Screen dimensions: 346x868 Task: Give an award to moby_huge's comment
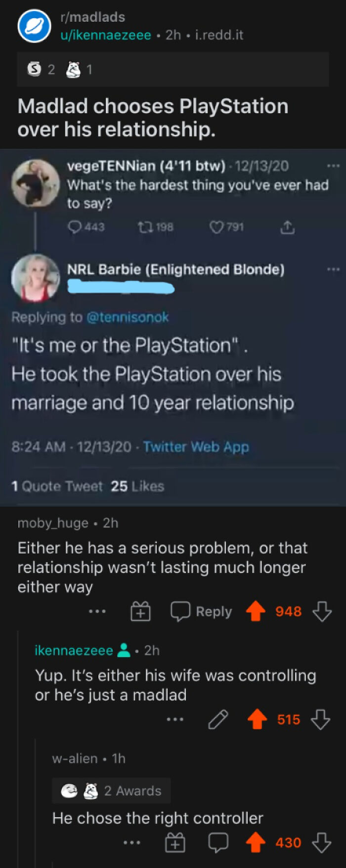[x=140, y=611]
